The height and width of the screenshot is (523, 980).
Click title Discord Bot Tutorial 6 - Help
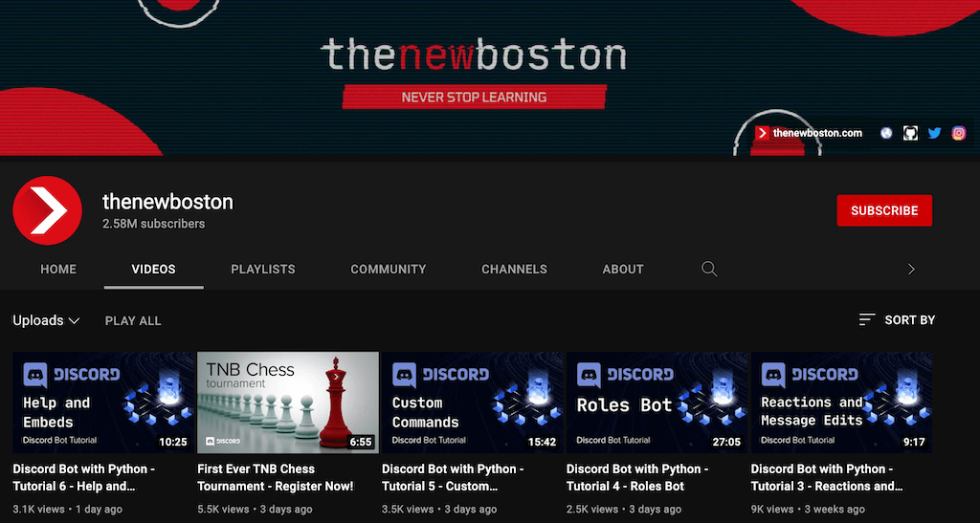[84, 477]
